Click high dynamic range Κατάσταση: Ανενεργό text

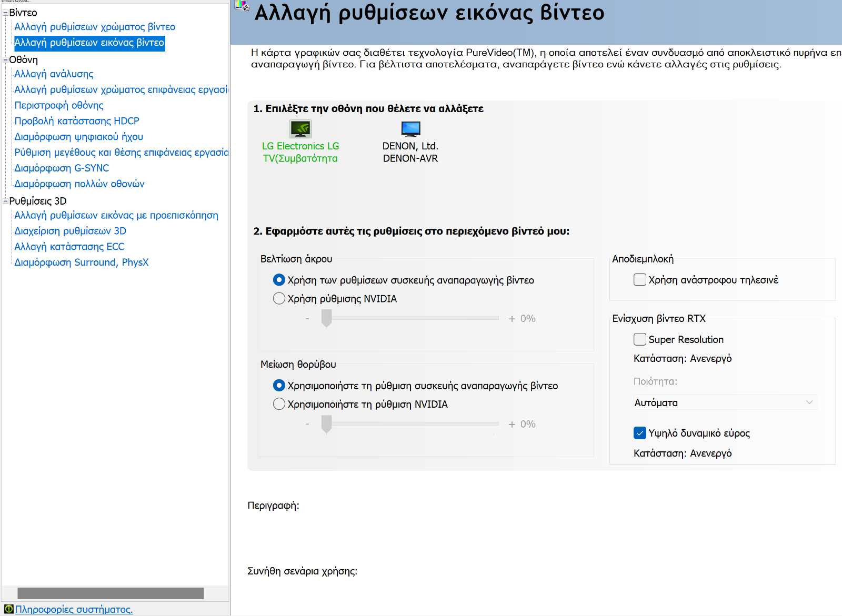point(683,453)
